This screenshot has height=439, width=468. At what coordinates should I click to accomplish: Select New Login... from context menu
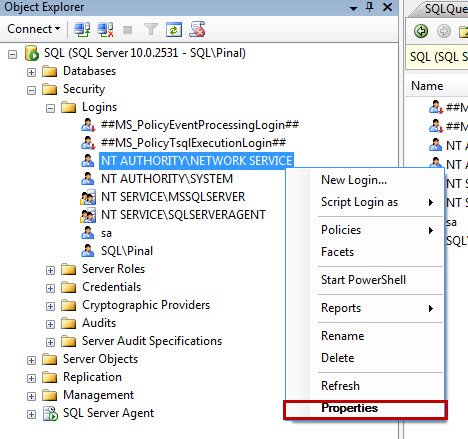pyautogui.click(x=354, y=180)
